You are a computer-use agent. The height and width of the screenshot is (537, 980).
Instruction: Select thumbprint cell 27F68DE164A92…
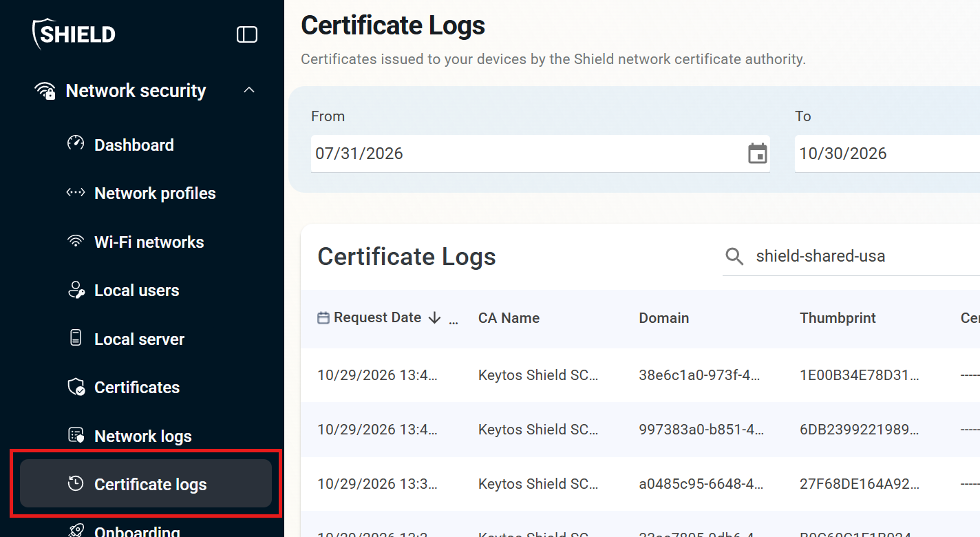[859, 484]
